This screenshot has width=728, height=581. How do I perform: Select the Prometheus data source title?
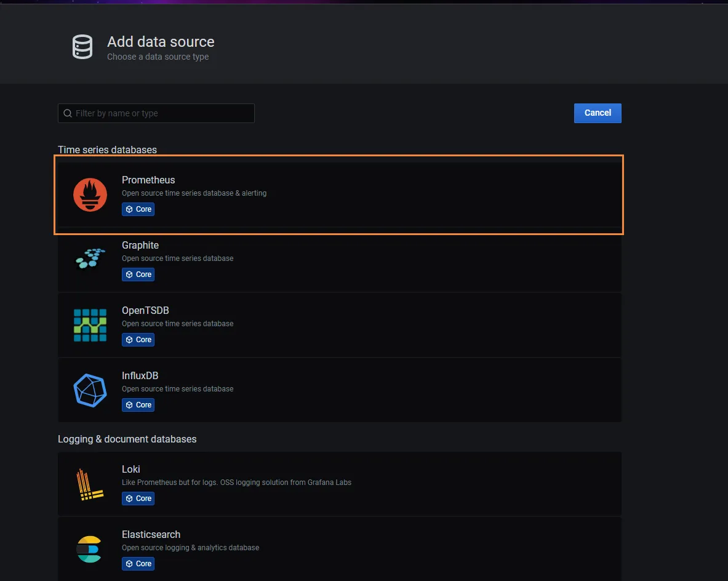tap(148, 180)
